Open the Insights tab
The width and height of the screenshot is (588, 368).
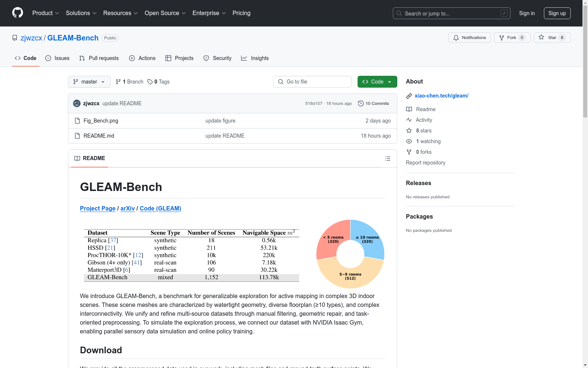(x=255, y=58)
